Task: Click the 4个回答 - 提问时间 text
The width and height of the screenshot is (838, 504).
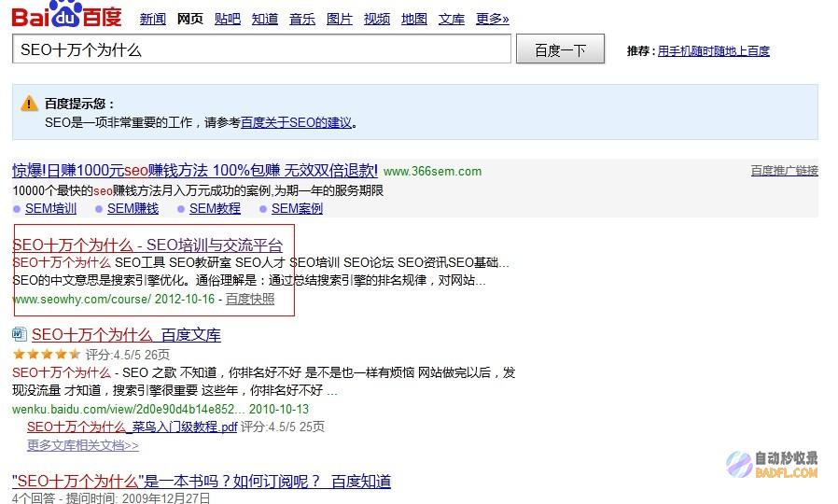Action: (x=111, y=498)
